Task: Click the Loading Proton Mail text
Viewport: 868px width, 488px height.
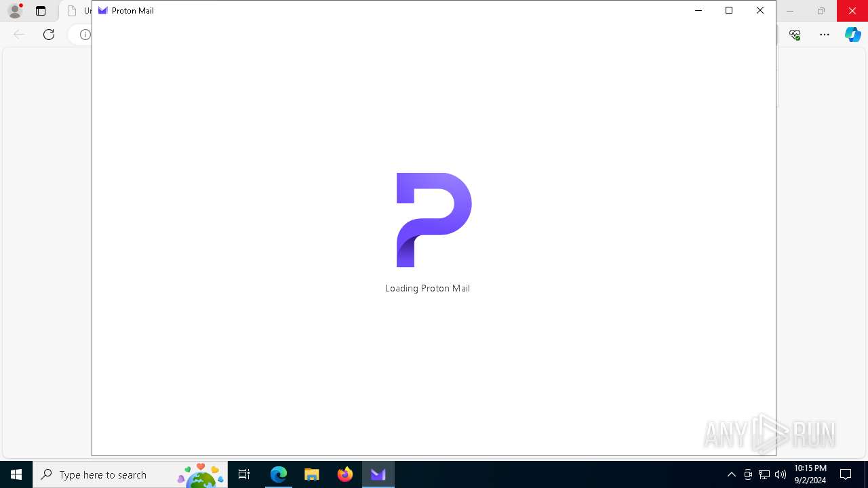Action: click(x=427, y=288)
